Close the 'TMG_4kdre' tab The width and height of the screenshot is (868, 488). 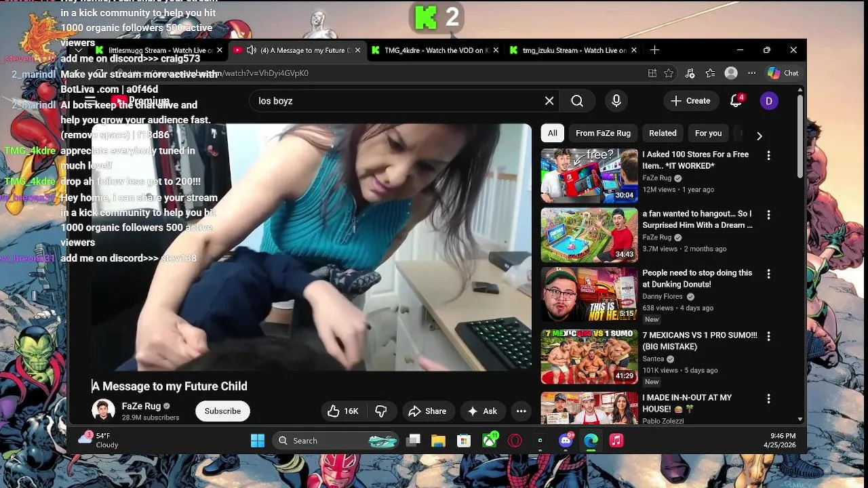coord(496,50)
